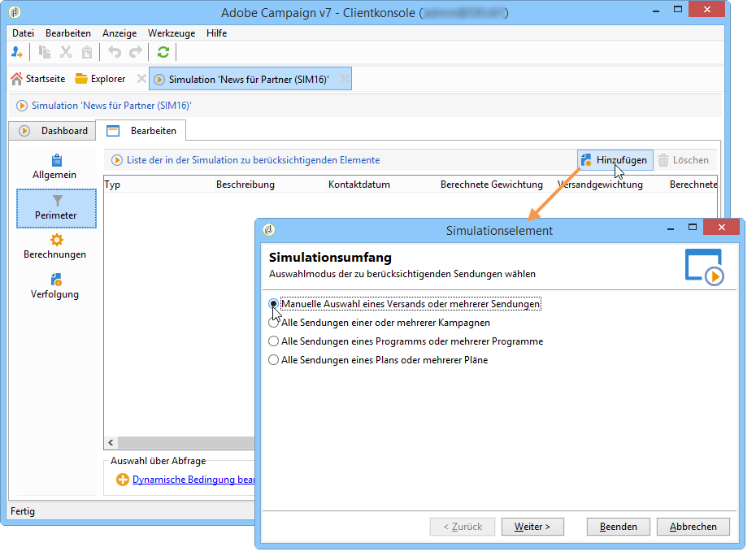This screenshot has width=756, height=556.
Task: Click the Hinzufügen button
Action: 615,160
